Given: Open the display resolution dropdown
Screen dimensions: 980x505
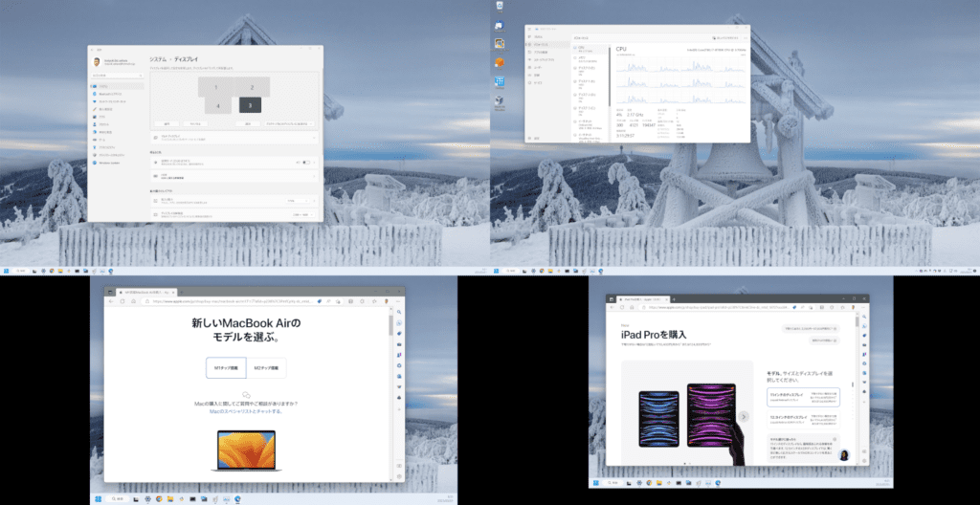Looking at the screenshot, I should click(x=301, y=214).
